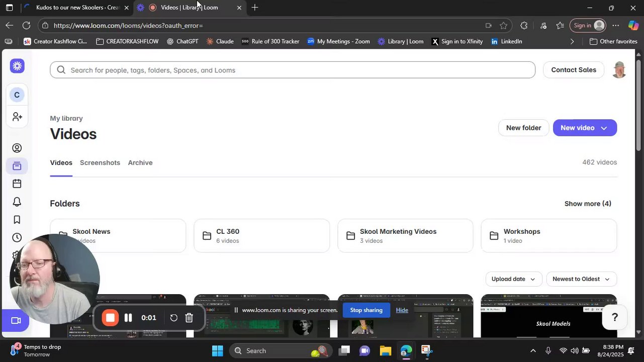Show hidden system tray icons
Screen dimensions: 644x362
(x=533, y=351)
